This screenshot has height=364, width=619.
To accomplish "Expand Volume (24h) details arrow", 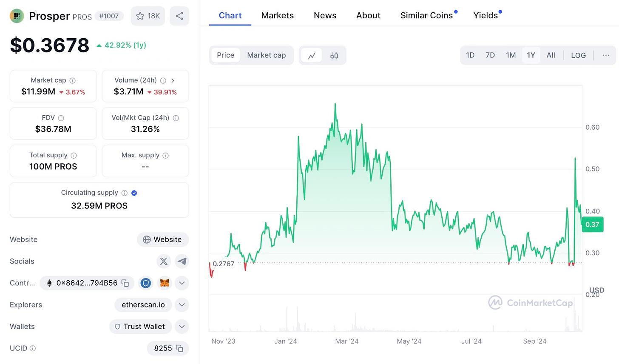I will pyautogui.click(x=173, y=80).
